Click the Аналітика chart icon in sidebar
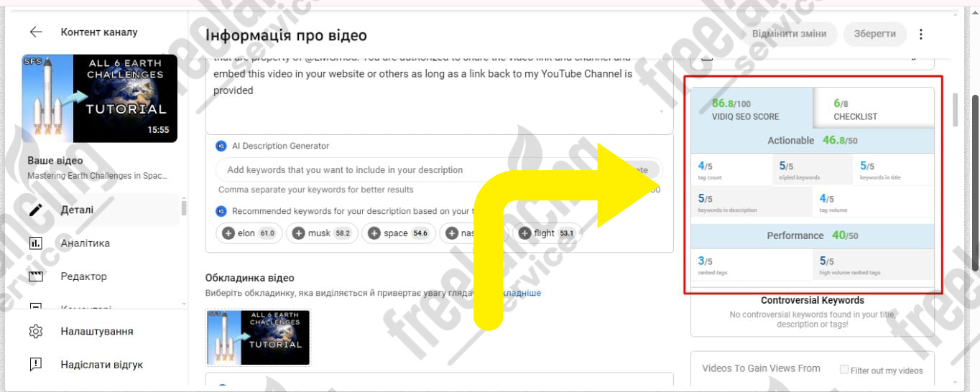The image size is (980, 392). (35, 243)
